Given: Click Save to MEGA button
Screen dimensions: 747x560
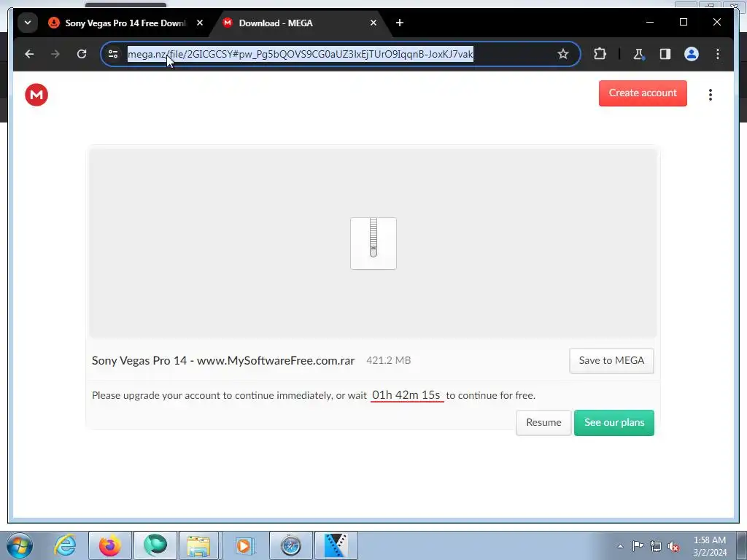Looking at the screenshot, I should (x=611, y=361).
